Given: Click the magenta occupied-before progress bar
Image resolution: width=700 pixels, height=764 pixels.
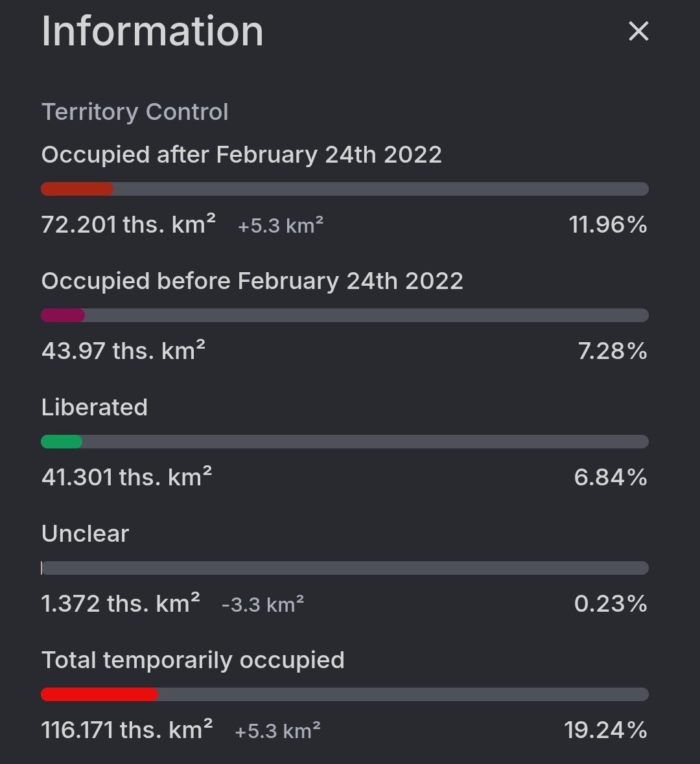Looking at the screenshot, I should point(345,315).
